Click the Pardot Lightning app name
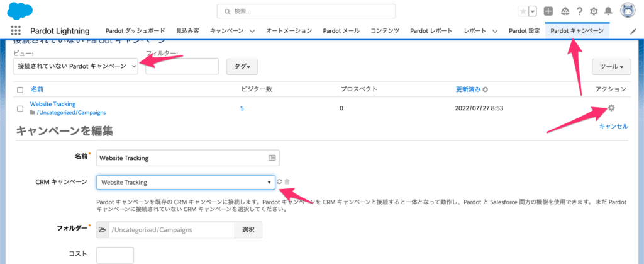 click(60, 31)
